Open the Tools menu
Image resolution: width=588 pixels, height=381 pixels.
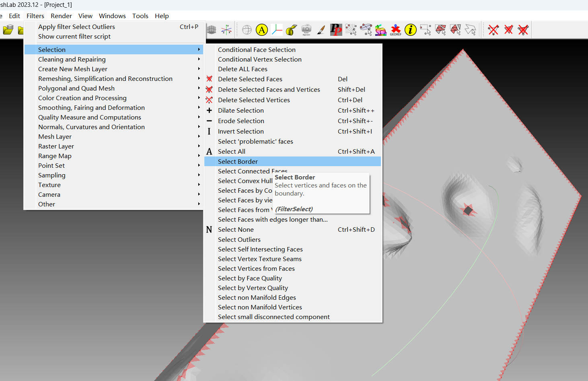(x=140, y=16)
